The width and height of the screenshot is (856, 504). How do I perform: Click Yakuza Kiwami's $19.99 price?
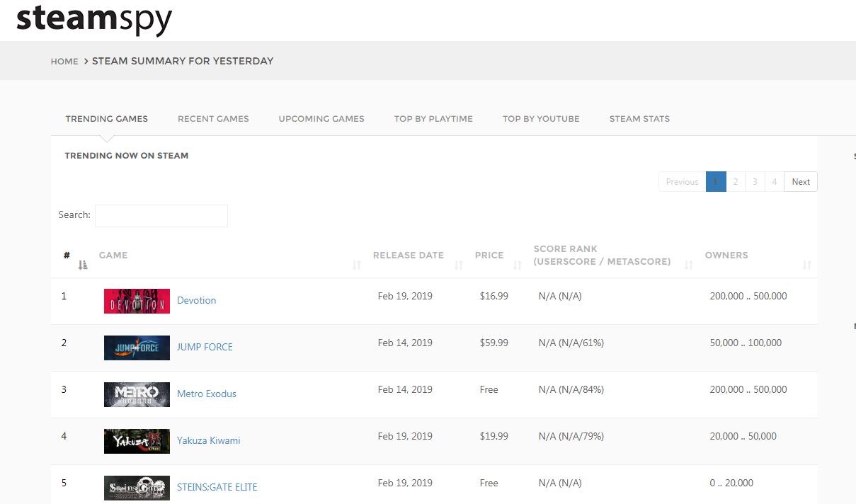click(494, 436)
